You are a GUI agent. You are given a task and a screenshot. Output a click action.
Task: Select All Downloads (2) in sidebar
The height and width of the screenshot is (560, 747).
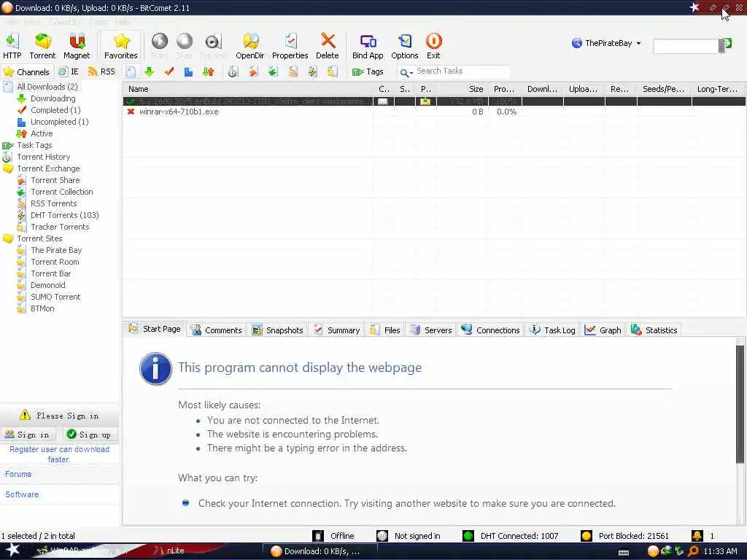47,87
